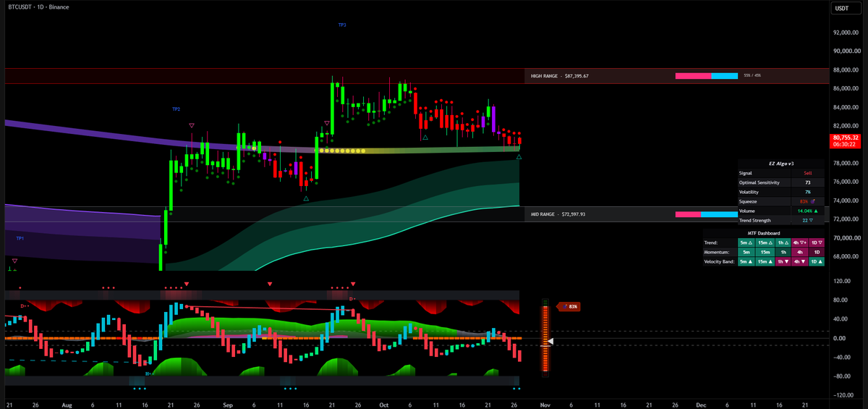This screenshot has height=409, width=868.
Task: Click the 88,000.00 price axis label
Action: click(x=846, y=70)
